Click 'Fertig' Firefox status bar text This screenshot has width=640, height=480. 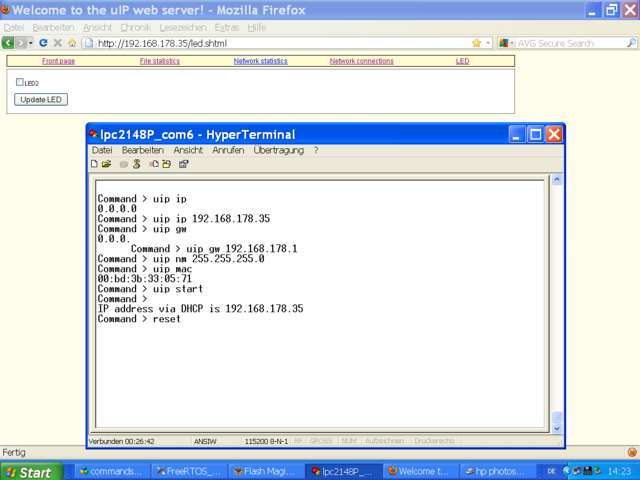coord(14,452)
